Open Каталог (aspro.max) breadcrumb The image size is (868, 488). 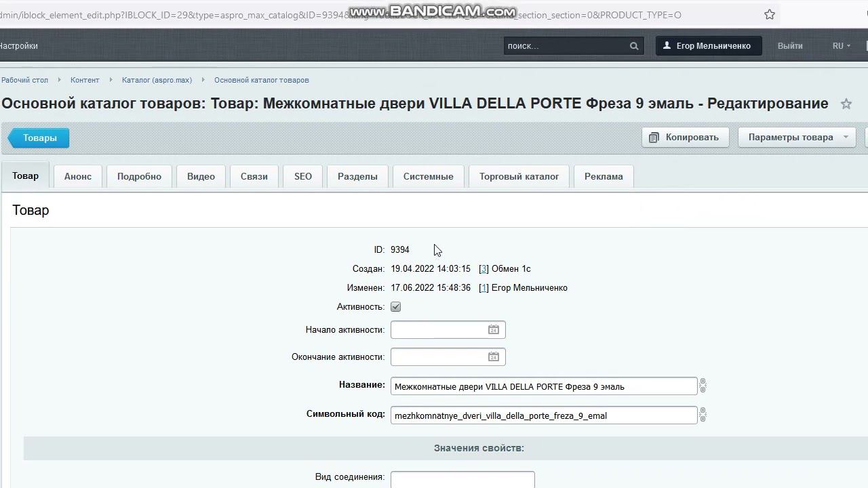157,80
